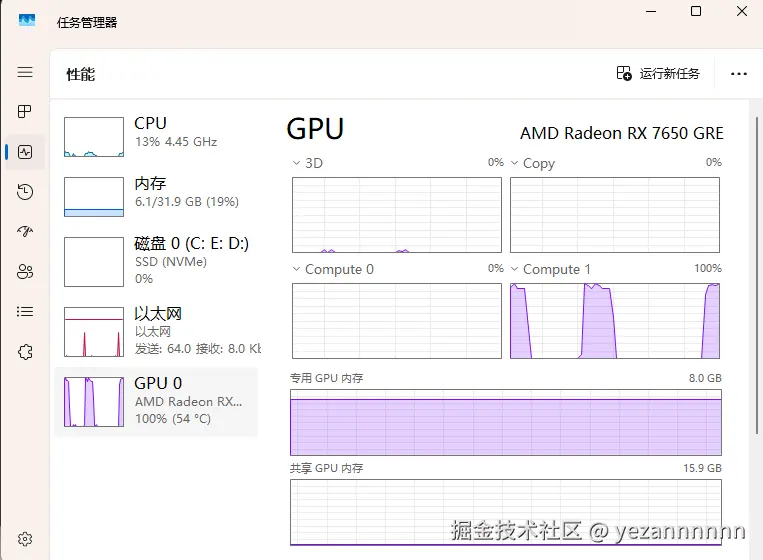Click the dedicated GPU memory graph

click(505, 422)
